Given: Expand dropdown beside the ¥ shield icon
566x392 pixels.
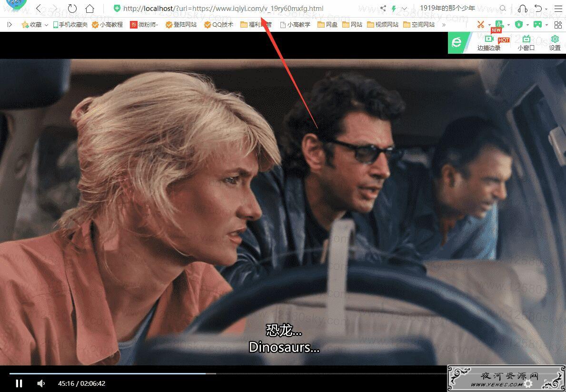Looking at the screenshot, I should (x=527, y=25).
